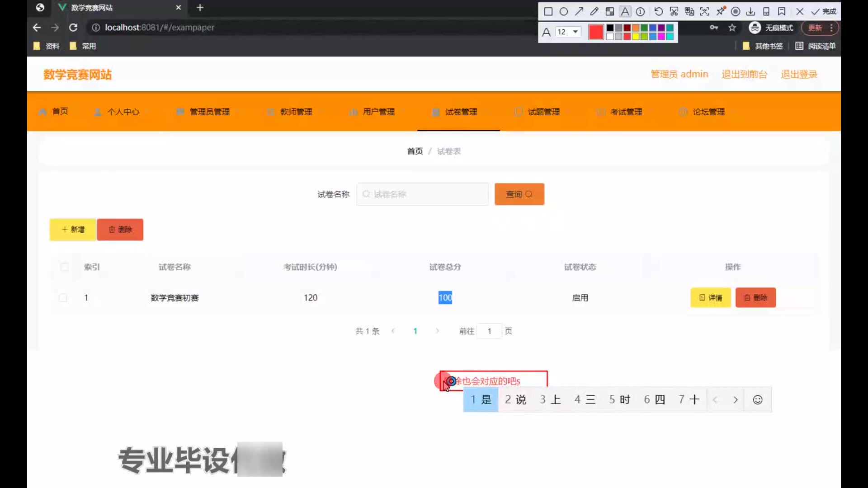Click the numbered marker tool

click(641, 12)
